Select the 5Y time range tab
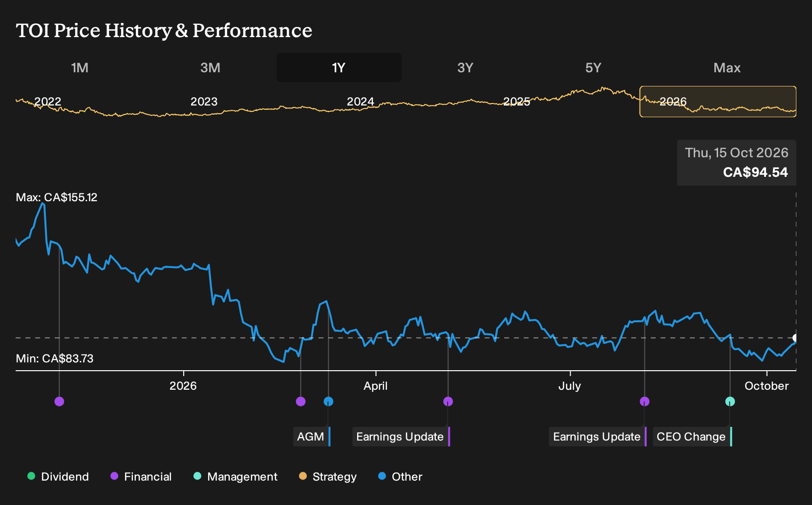Screen dimensions: 812x505 click(593, 67)
